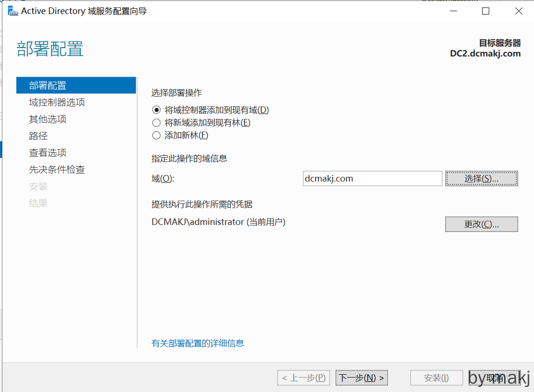Select 先决条件检查 in the sidebar
This screenshot has height=392, width=534.
[57, 169]
